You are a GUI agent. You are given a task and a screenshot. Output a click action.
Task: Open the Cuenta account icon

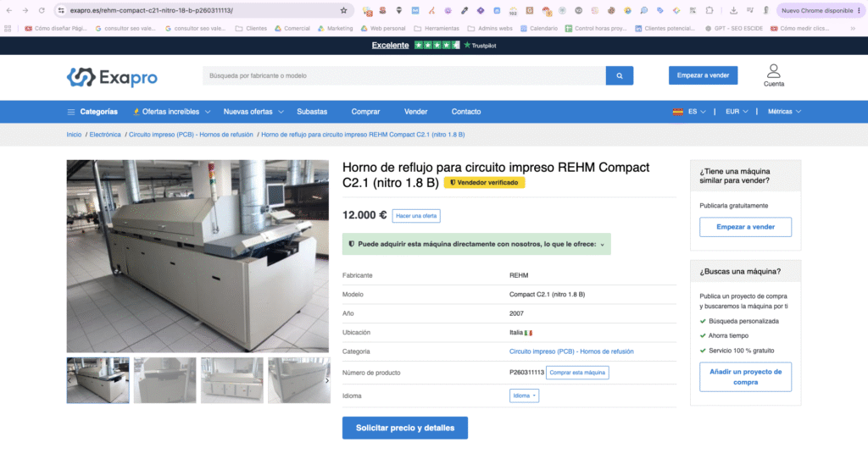(x=773, y=75)
